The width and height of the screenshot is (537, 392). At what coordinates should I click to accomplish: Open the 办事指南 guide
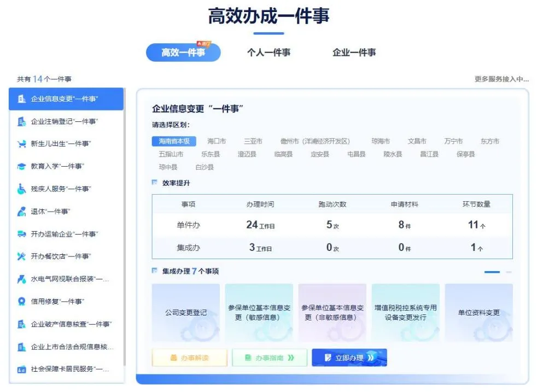coord(269,358)
